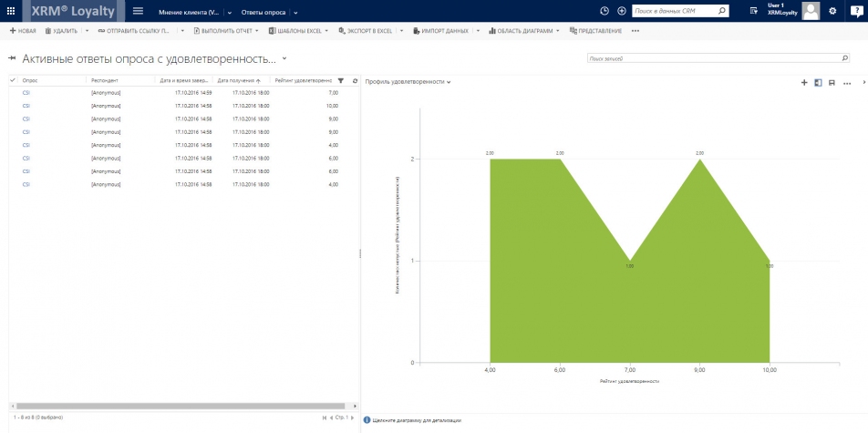Click the quick create plus icon in header
The height and width of the screenshot is (433, 868).
point(621,11)
